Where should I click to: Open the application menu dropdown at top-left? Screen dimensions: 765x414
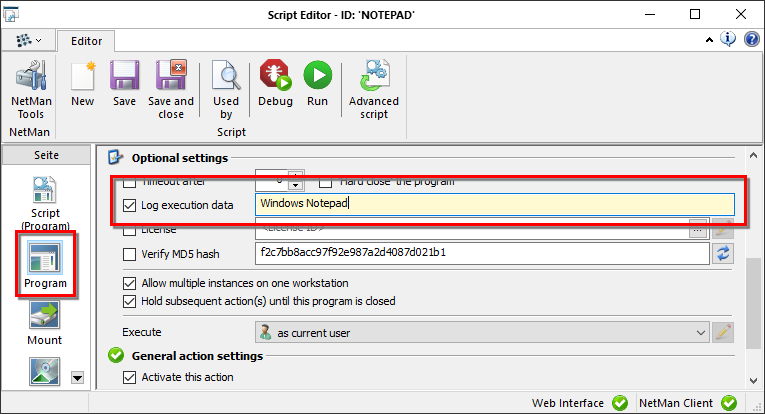[28, 40]
